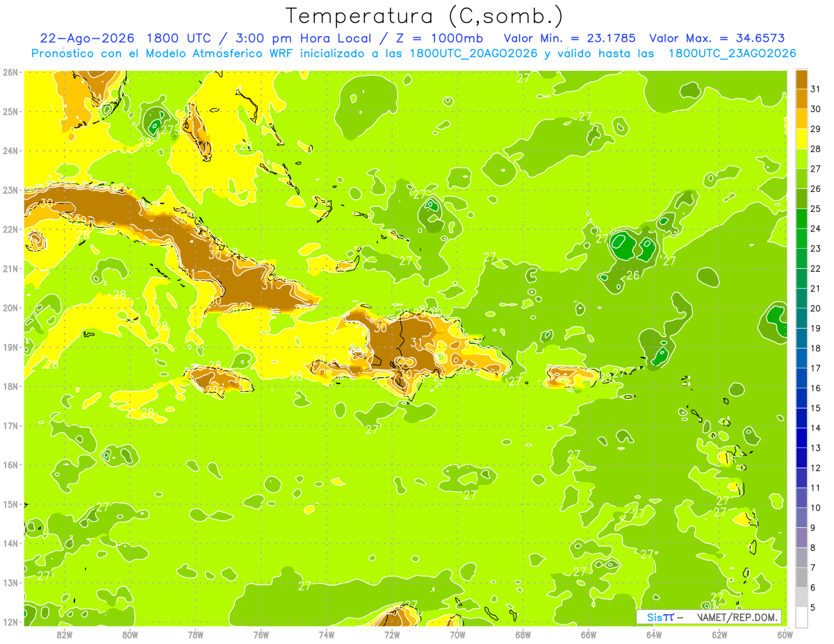Image resolution: width=834 pixels, height=644 pixels.
Task: Click the '78W' longitude axis label
Action: tap(195, 634)
